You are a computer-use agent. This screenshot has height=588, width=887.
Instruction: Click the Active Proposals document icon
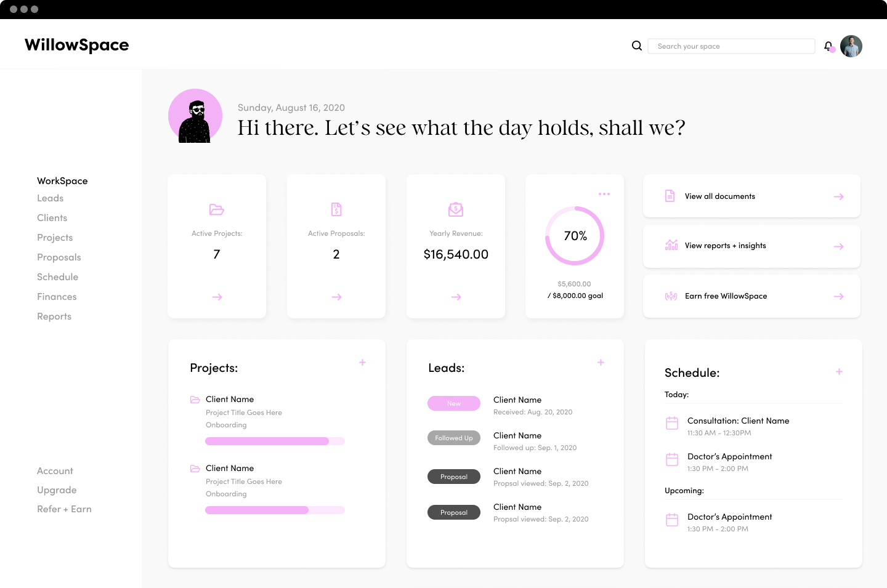tap(336, 209)
